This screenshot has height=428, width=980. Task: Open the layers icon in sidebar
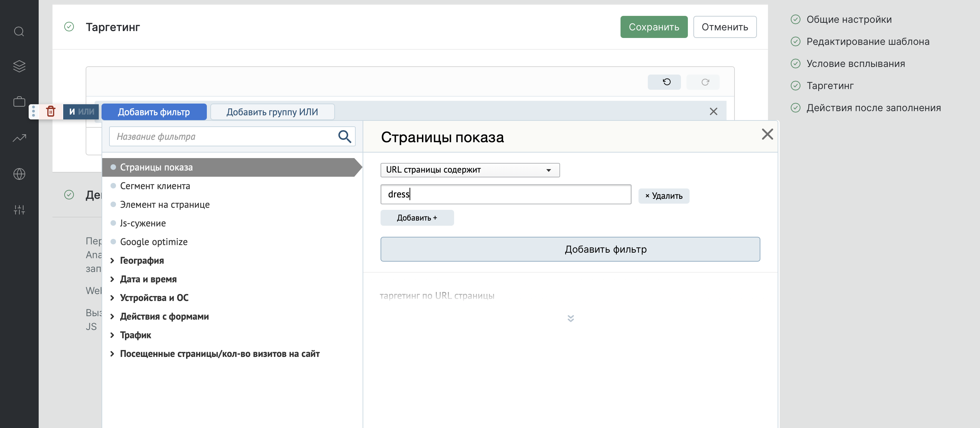(x=19, y=66)
